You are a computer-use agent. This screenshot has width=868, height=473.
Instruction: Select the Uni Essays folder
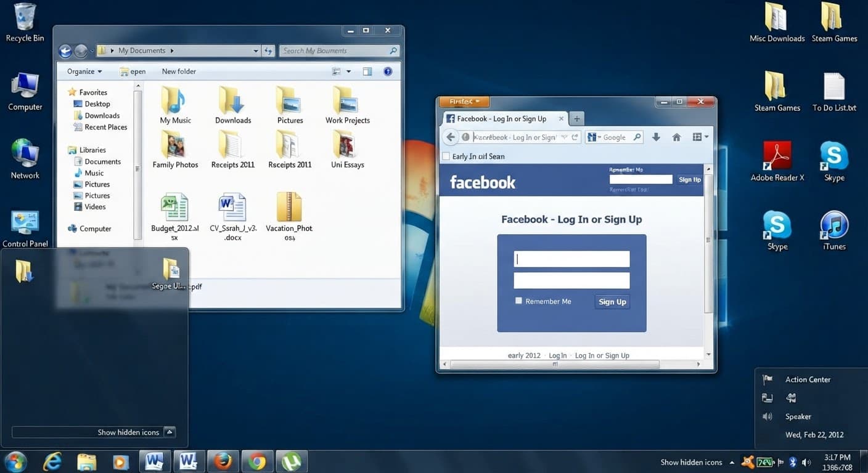point(348,150)
